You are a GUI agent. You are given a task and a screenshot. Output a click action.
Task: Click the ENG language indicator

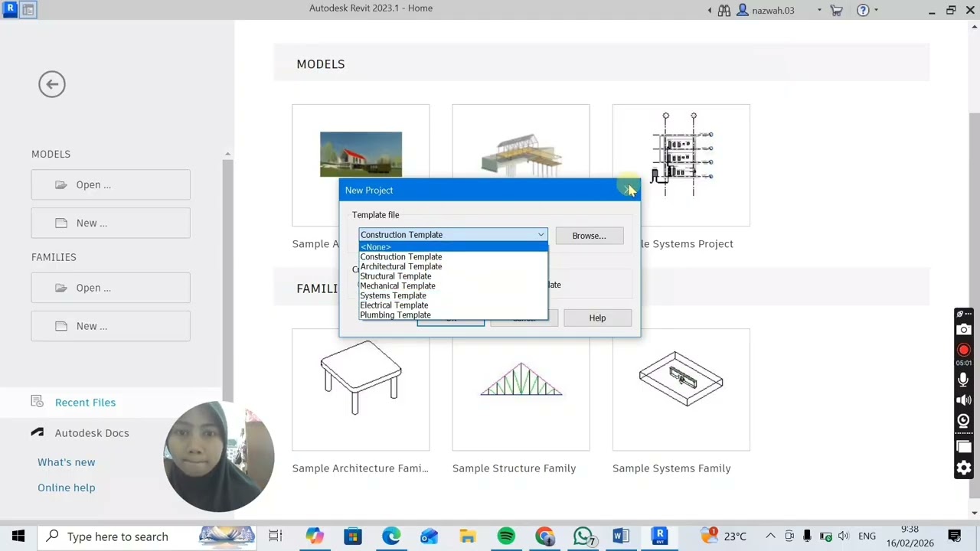point(867,536)
